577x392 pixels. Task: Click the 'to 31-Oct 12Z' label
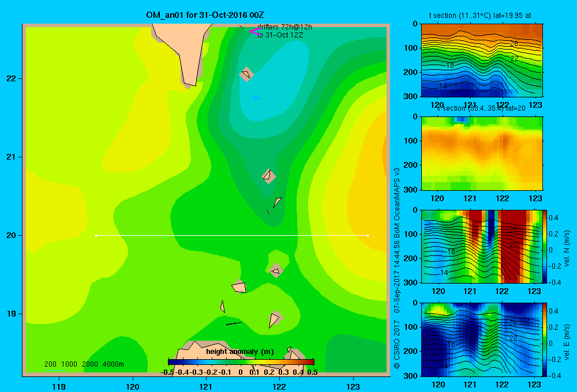(280, 35)
